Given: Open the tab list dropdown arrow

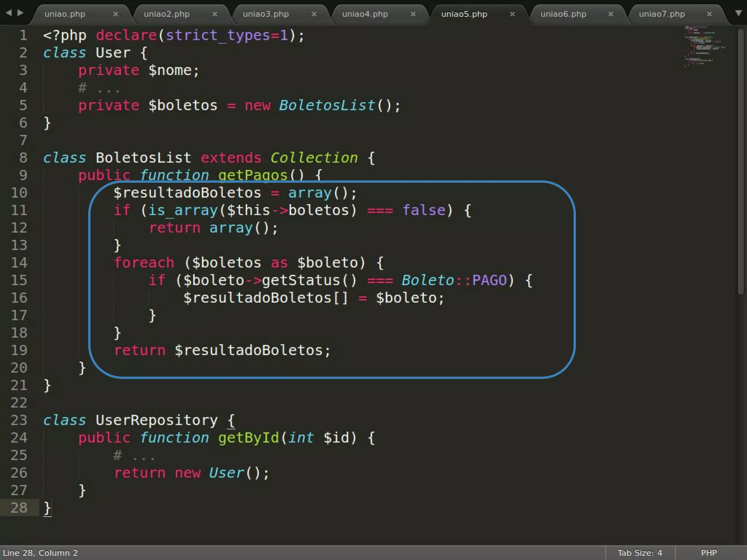Looking at the screenshot, I should coord(738,13).
